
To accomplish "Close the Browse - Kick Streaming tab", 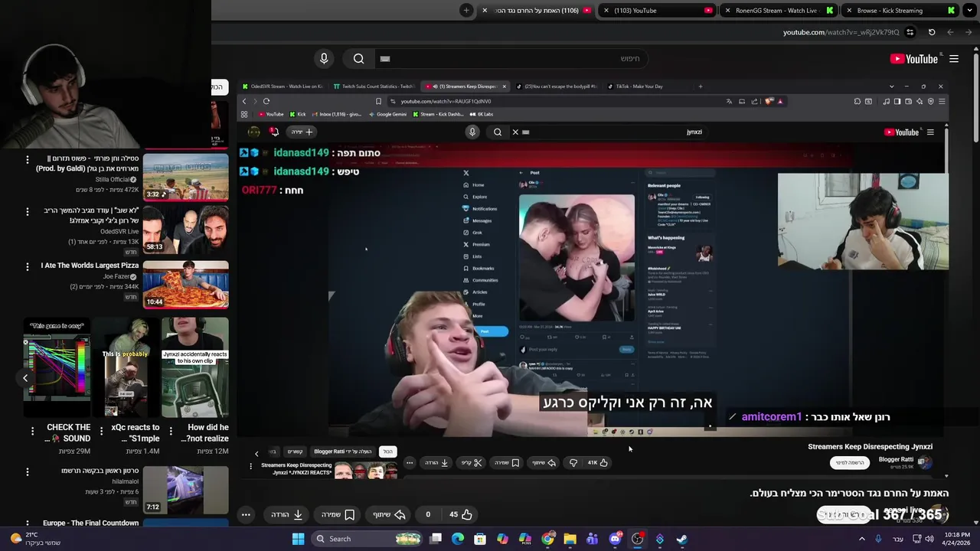I will [x=849, y=11].
